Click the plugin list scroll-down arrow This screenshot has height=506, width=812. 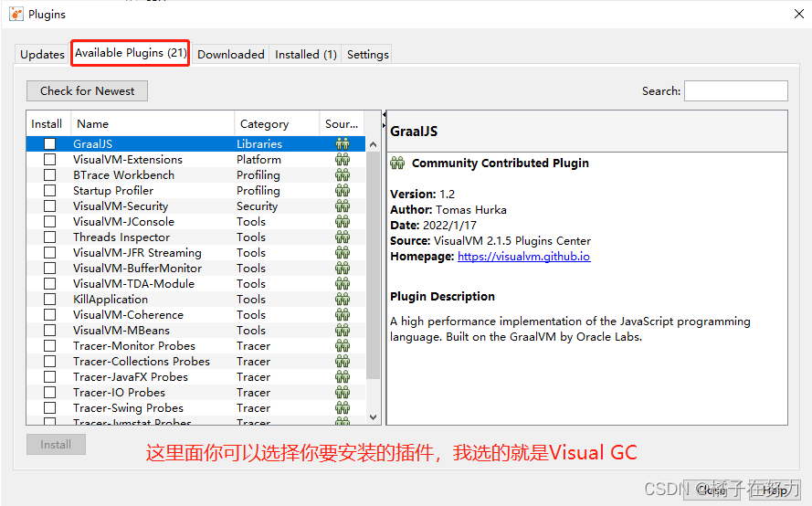pos(373,416)
